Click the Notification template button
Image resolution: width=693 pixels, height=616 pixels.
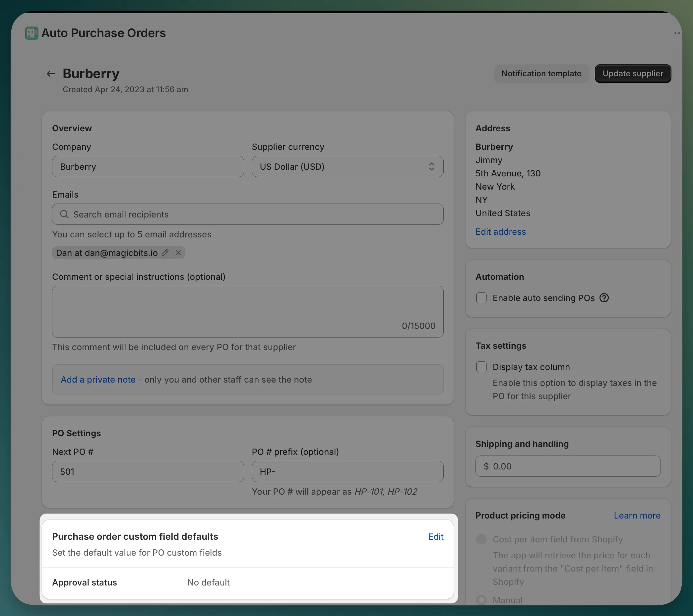point(541,74)
